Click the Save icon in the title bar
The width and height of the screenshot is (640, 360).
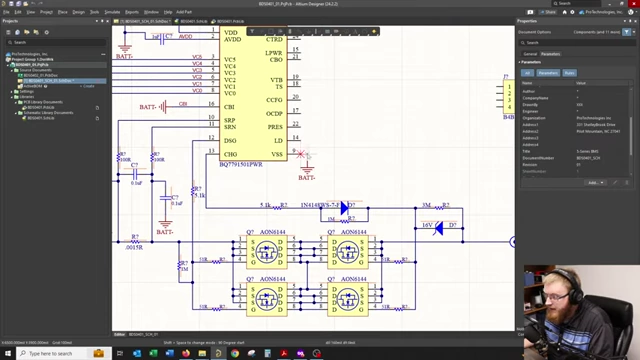[x=11, y=3]
